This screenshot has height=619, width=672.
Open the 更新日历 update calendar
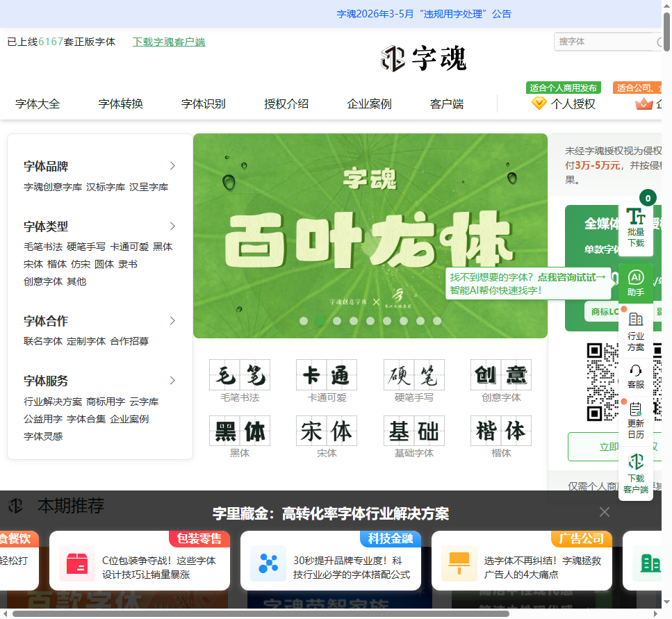point(636,421)
